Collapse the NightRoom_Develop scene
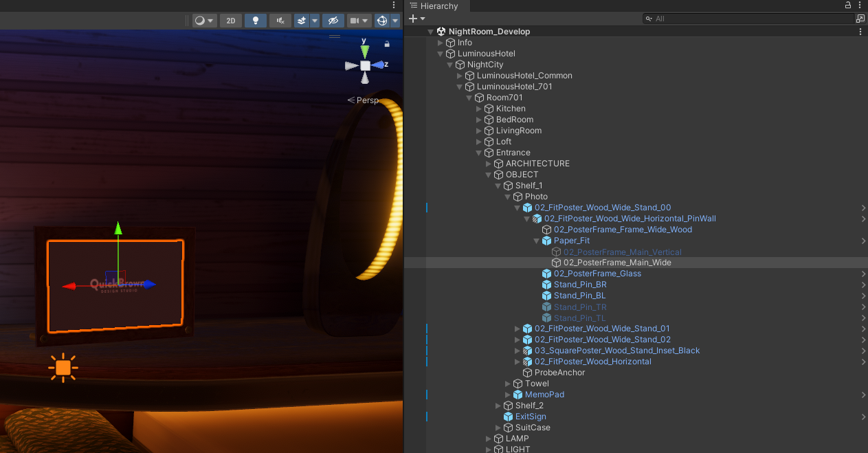The width and height of the screenshot is (868, 453). tap(431, 32)
